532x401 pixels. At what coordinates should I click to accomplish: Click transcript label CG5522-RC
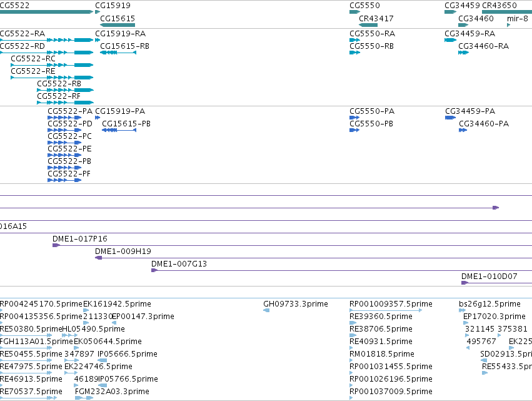[33, 59]
